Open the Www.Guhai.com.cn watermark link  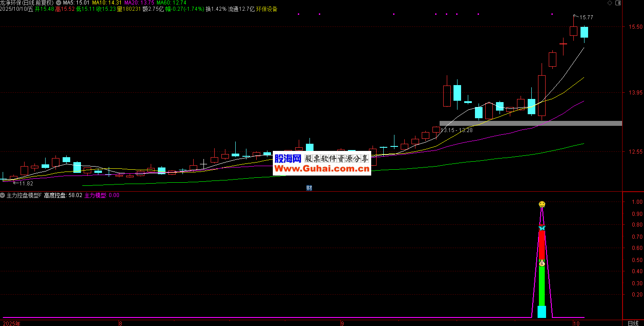click(322, 169)
